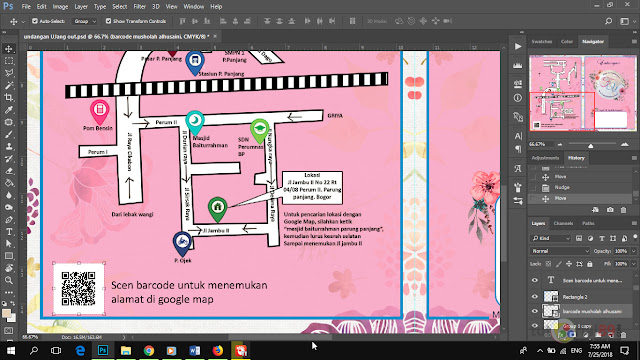The width and height of the screenshot is (640, 360).
Task: Lock all layer attributes padlock icon
Action: tap(590, 264)
